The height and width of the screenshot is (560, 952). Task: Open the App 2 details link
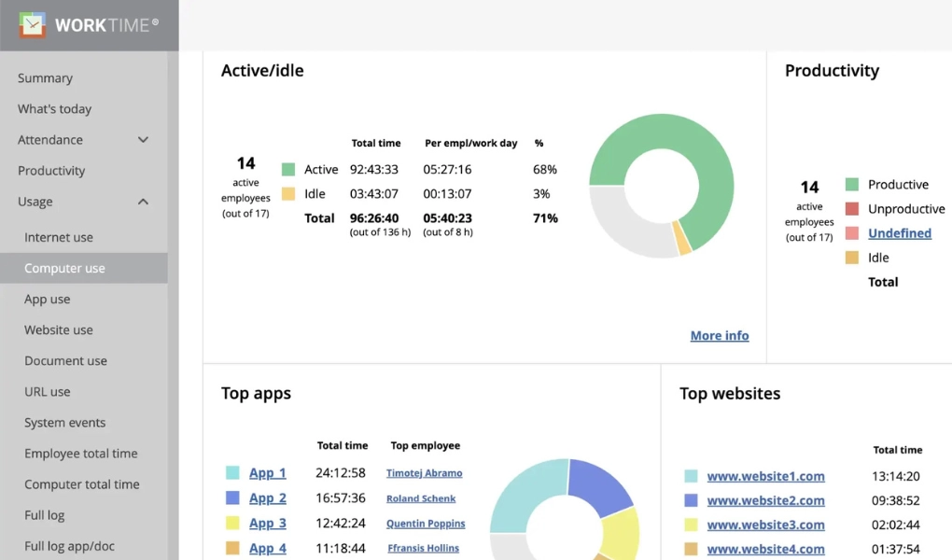point(267,497)
